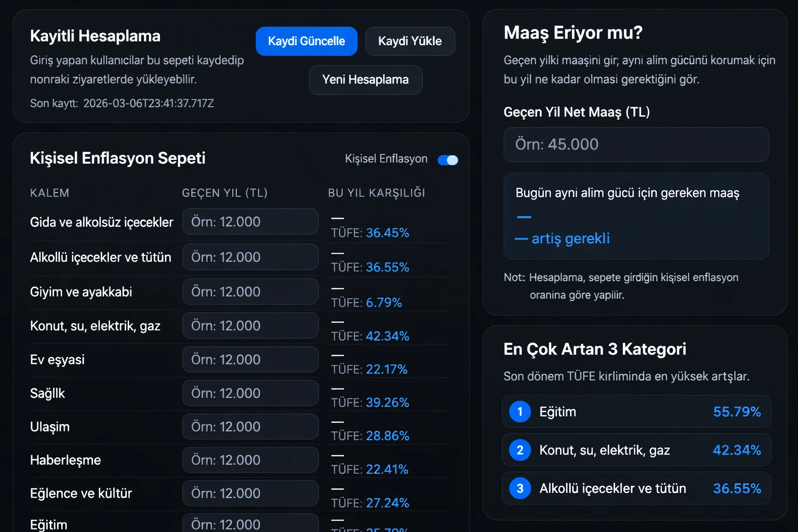This screenshot has width=798, height=532.
Task: Click the Haberleşme amount field
Action: click(250, 460)
